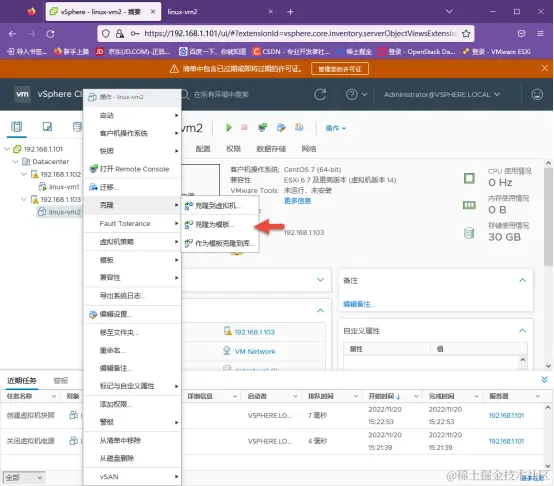Open 任务名称 column filter dropdown
This screenshot has height=486, width=554.
click(x=54, y=396)
